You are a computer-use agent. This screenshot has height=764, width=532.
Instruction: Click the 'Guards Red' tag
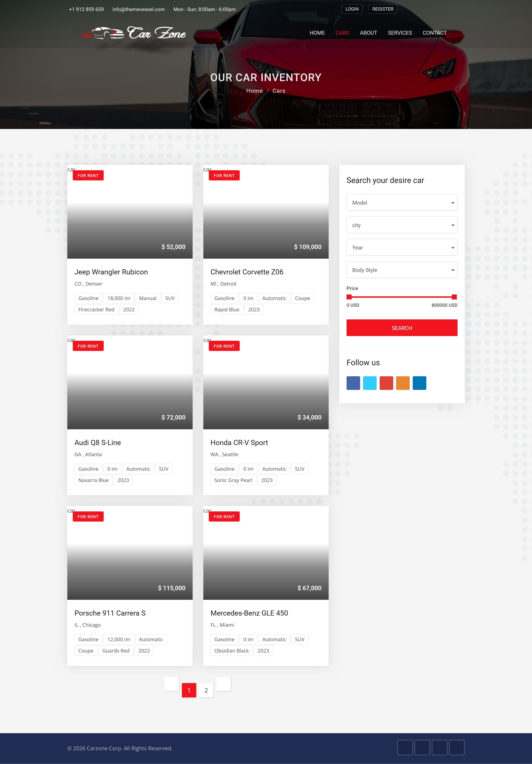(x=116, y=651)
